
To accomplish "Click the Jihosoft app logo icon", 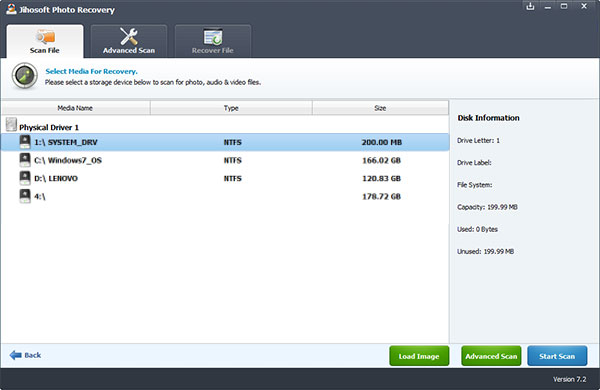I will click(x=11, y=9).
